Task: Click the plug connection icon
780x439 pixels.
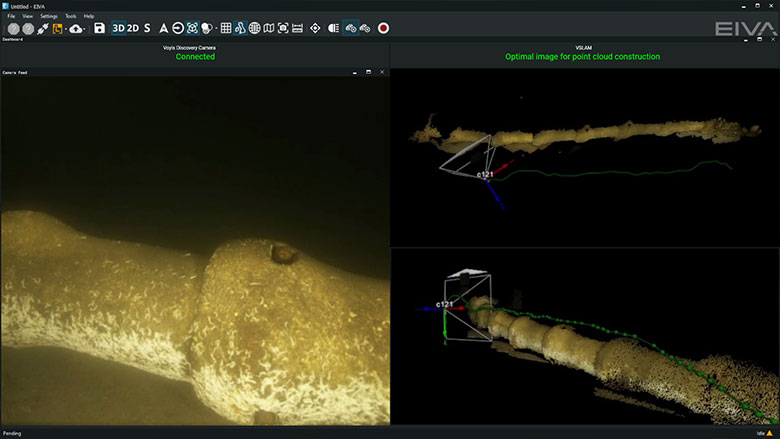Action: tap(42, 28)
